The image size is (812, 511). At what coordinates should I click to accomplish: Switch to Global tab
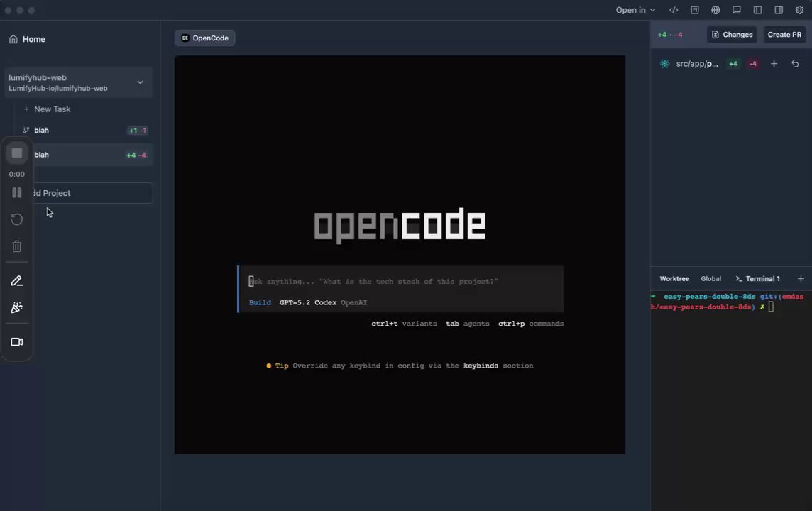[x=711, y=278]
